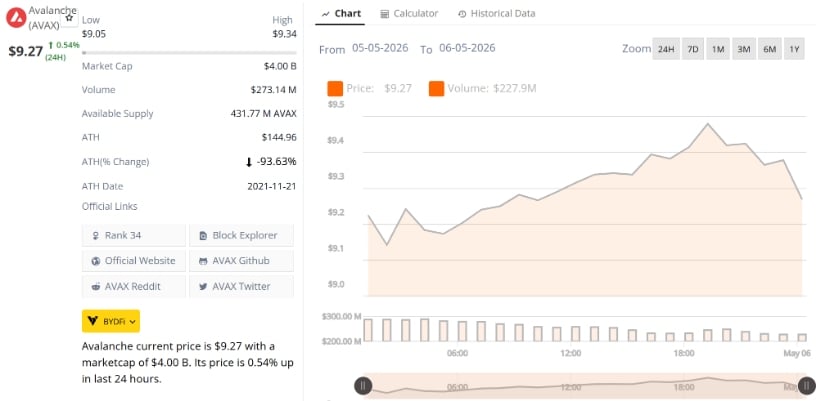Edit the From date 05-05-2026
825x401 pixels.
(380, 48)
